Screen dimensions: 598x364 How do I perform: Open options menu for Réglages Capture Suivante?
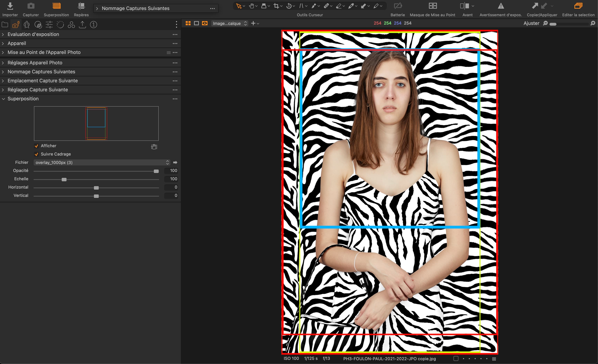click(175, 90)
